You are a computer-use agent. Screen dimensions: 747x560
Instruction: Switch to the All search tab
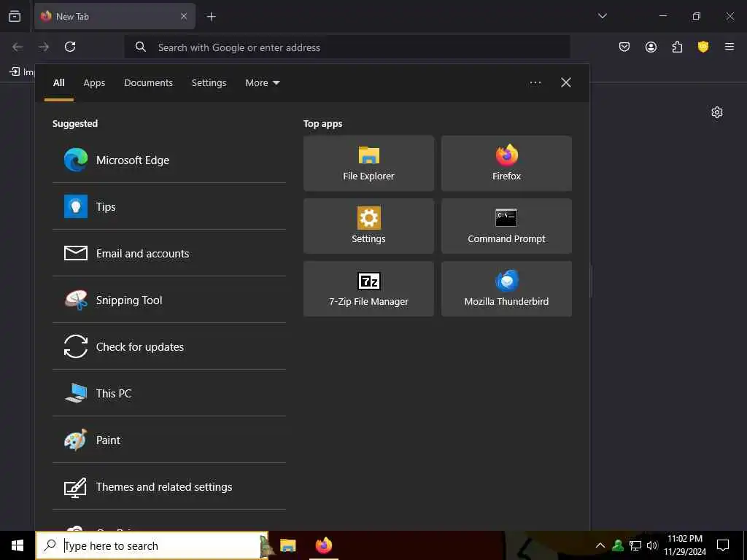click(59, 83)
